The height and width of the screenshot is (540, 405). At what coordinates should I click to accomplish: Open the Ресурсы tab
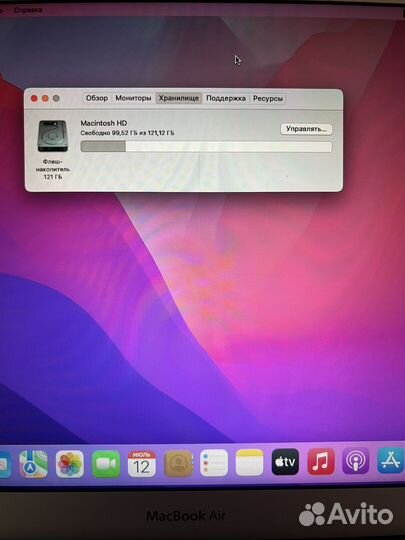pos(268,98)
